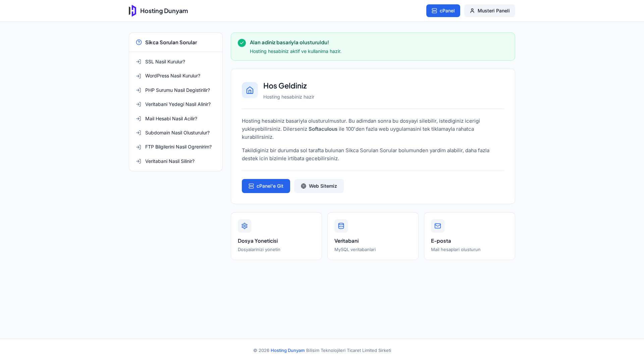
Task: Click the home icon beside Hos Geldiniz
Action: [250, 90]
